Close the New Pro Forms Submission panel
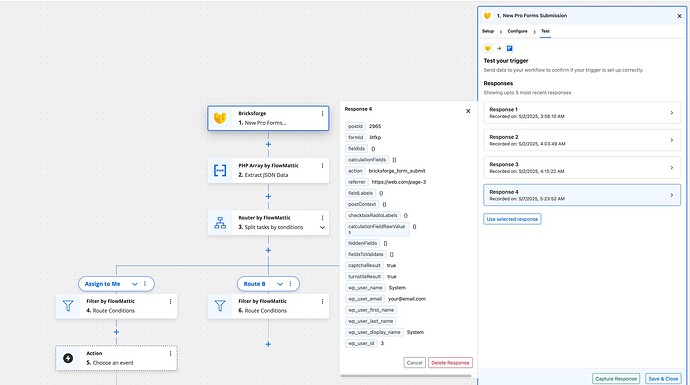The image size is (690, 385). pyautogui.click(x=679, y=16)
